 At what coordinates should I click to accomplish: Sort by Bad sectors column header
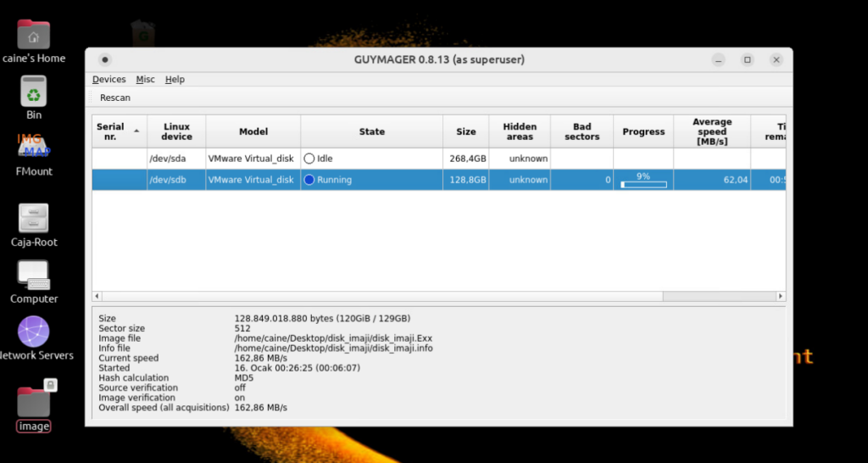[581, 131]
